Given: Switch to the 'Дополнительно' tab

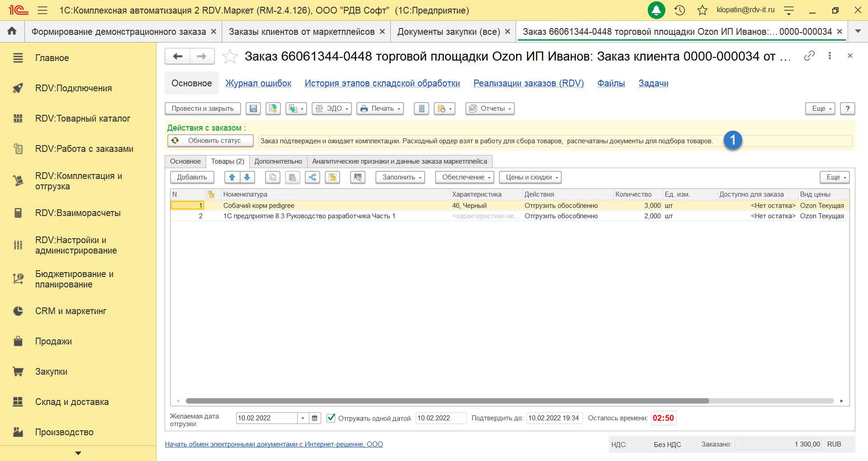Looking at the screenshot, I should click(x=278, y=161).
